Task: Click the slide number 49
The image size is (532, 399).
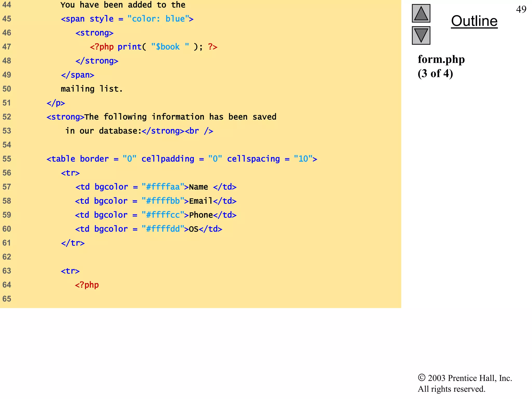Action: coord(521,10)
